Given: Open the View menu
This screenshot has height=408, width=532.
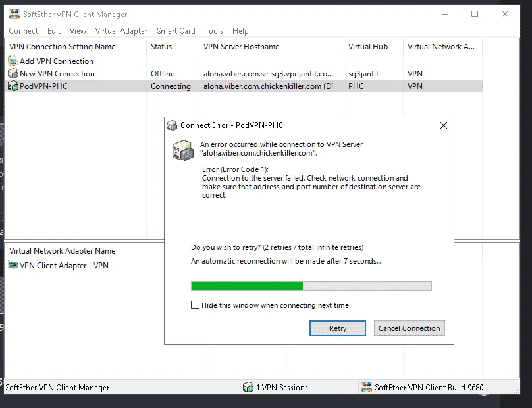Looking at the screenshot, I should [78, 31].
